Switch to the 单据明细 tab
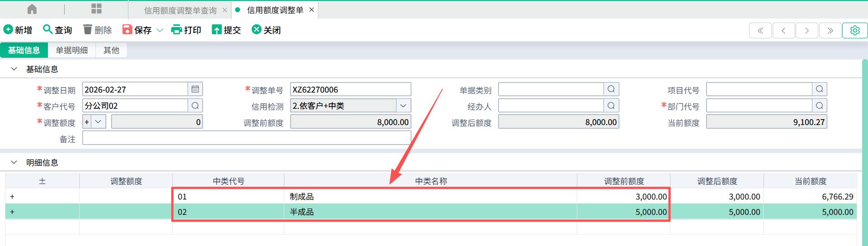The height and width of the screenshot is (246, 868). coord(71,50)
